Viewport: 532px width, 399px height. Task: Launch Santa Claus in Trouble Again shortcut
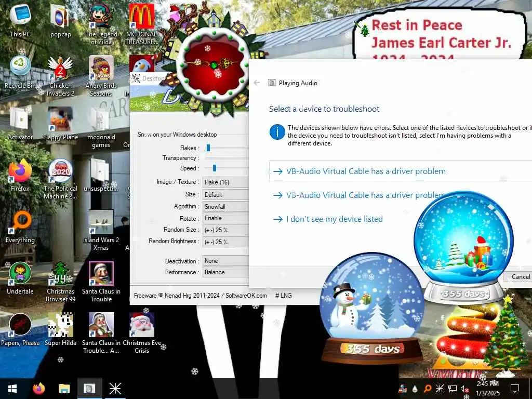click(101, 334)
